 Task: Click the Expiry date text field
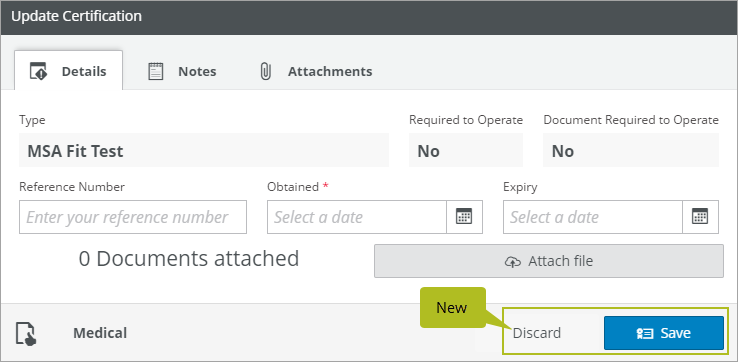[593, 217]
